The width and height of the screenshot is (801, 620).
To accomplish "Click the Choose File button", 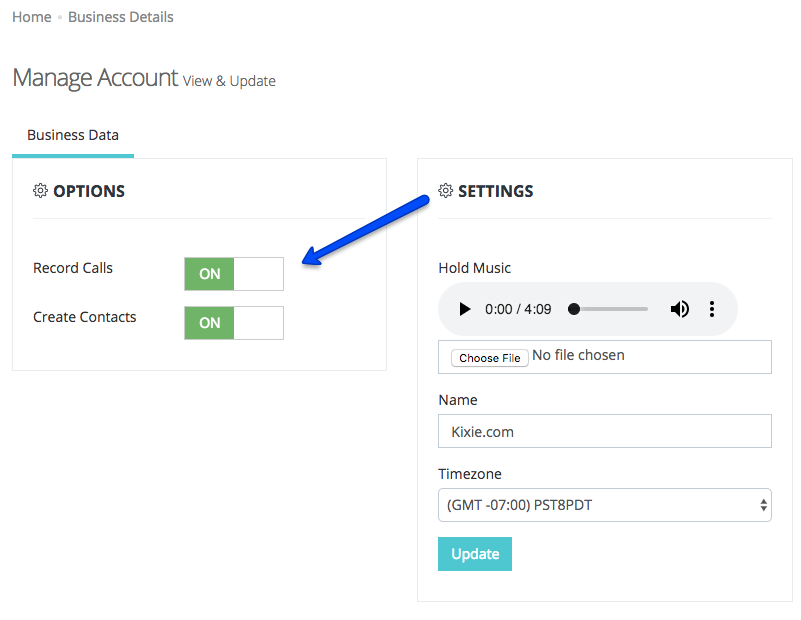I will point(489,358).
